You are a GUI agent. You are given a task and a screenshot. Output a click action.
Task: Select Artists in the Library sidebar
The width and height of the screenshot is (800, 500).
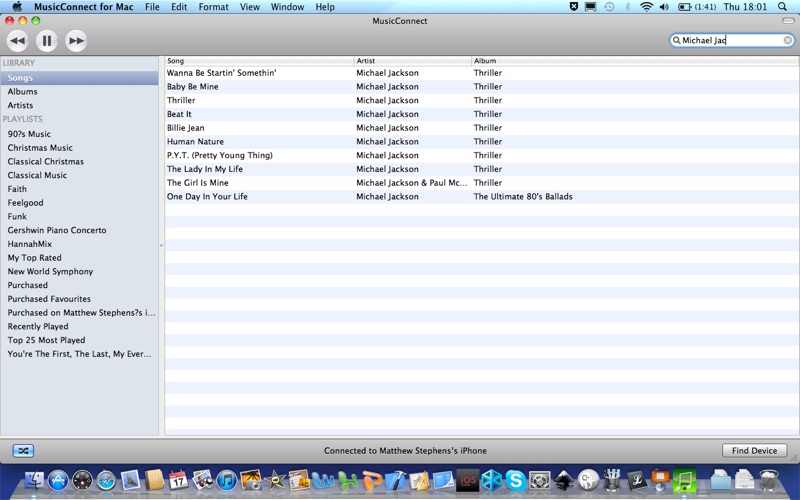click(79, 105)
